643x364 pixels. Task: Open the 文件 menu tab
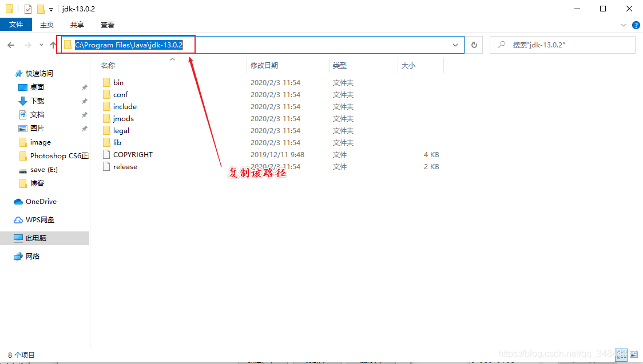click(x=16, y=25)
